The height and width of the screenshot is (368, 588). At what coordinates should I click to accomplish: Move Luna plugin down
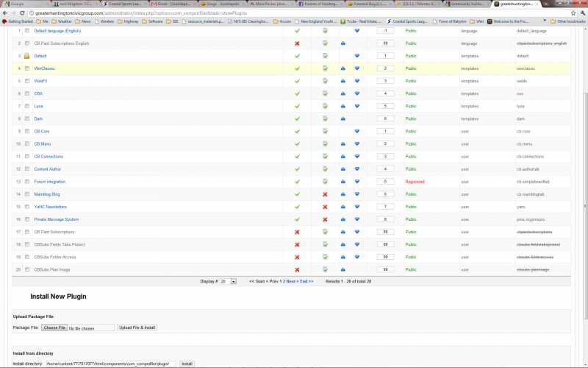coord(357,106)
